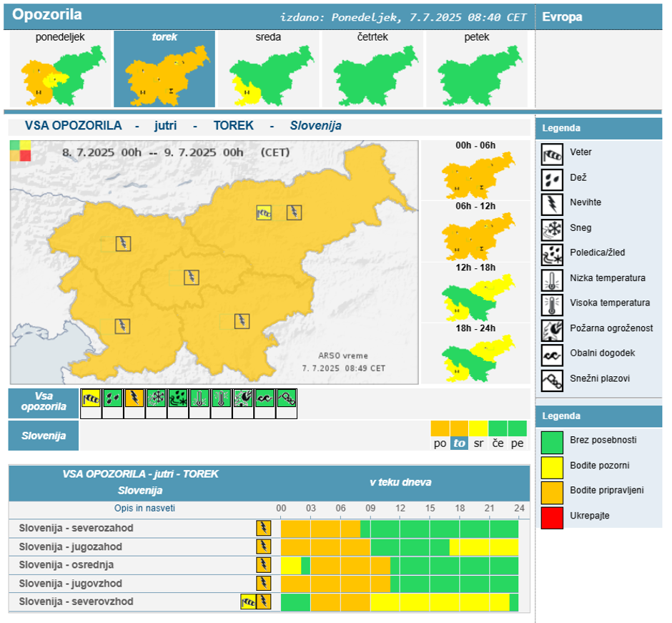Show the 00h - 06h period map
This screenshot has height=623, width=672.
click(x=475, y=171)
